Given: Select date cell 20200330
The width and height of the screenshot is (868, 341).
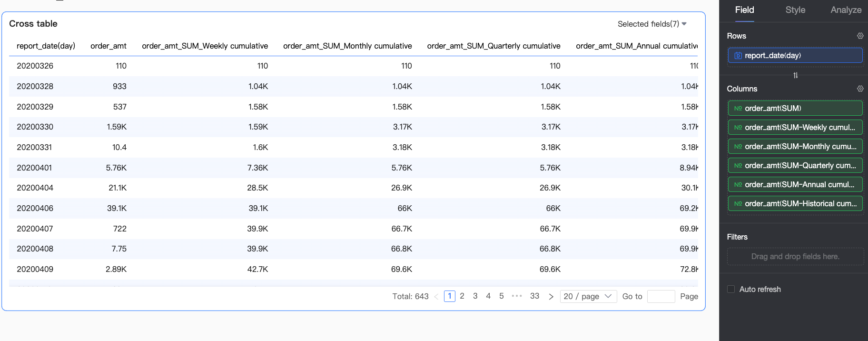Looking at the screenshot, I should [35, 127].
